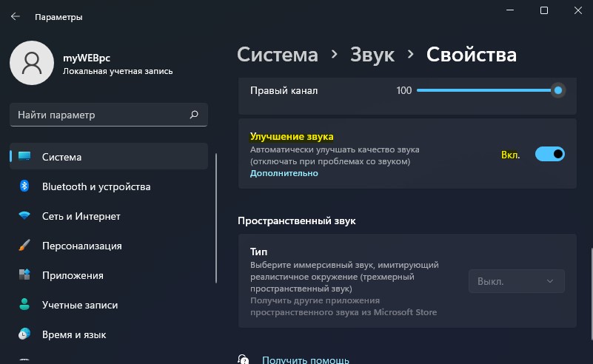Select the highlighted Система sidebar item
Viewport: 593px width, 364px height.
point(109,156)
